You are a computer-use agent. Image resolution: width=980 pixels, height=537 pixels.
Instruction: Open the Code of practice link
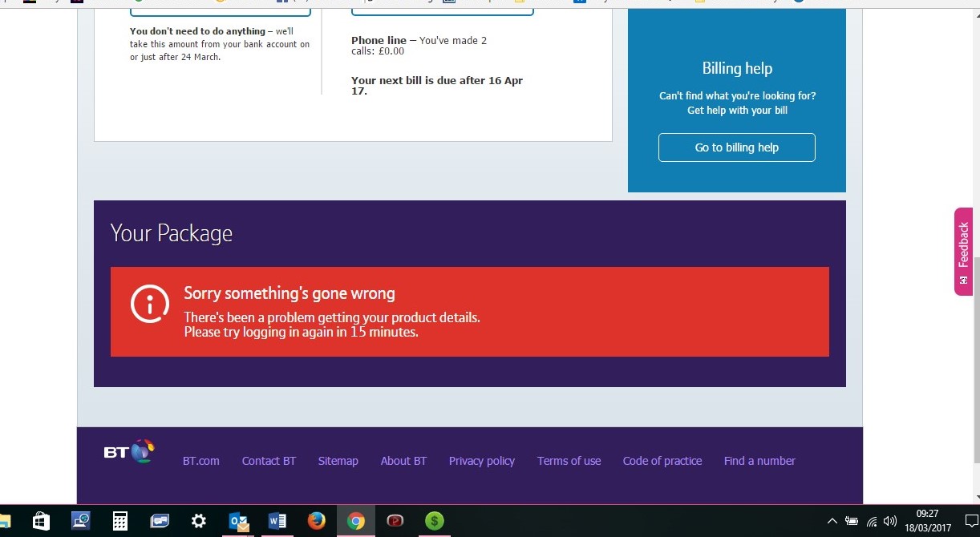tap(662, 461)
